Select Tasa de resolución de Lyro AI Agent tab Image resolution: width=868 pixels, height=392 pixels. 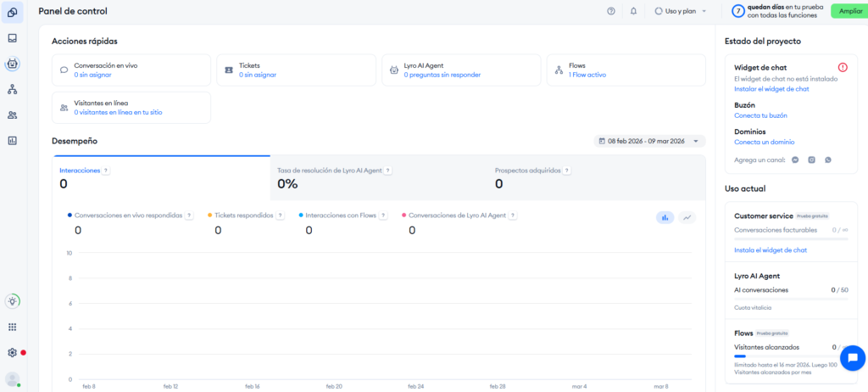[379, 178]
